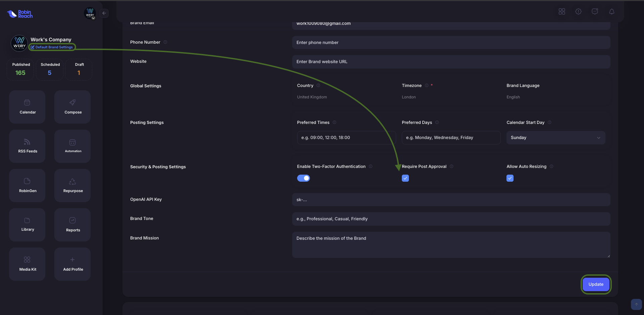Collapse the sidebar with the back arrow
644x315 pixels.
104,13
